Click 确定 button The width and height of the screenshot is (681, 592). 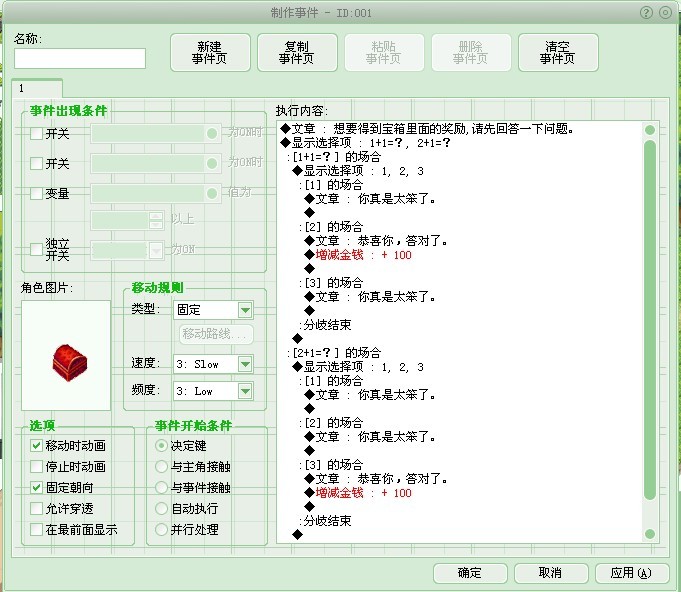click(470, 573)
